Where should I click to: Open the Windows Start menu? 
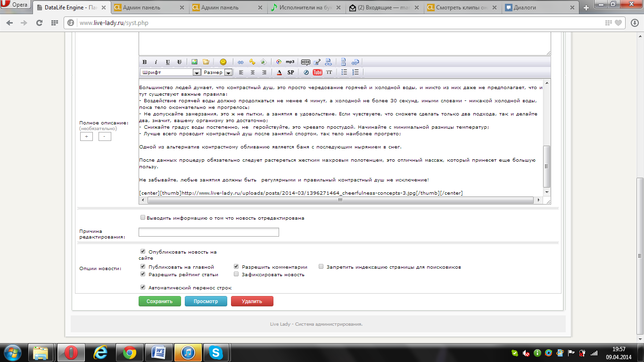click(x=12, y=352)
